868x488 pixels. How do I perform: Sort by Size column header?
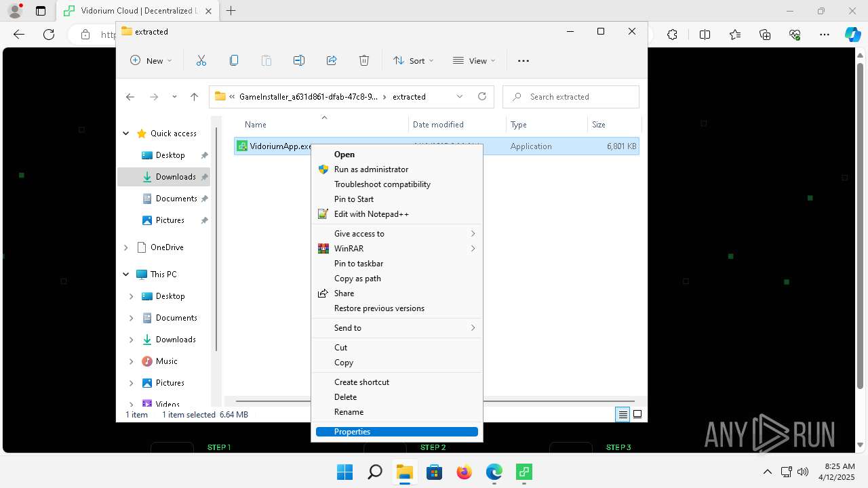click(614, 125)
